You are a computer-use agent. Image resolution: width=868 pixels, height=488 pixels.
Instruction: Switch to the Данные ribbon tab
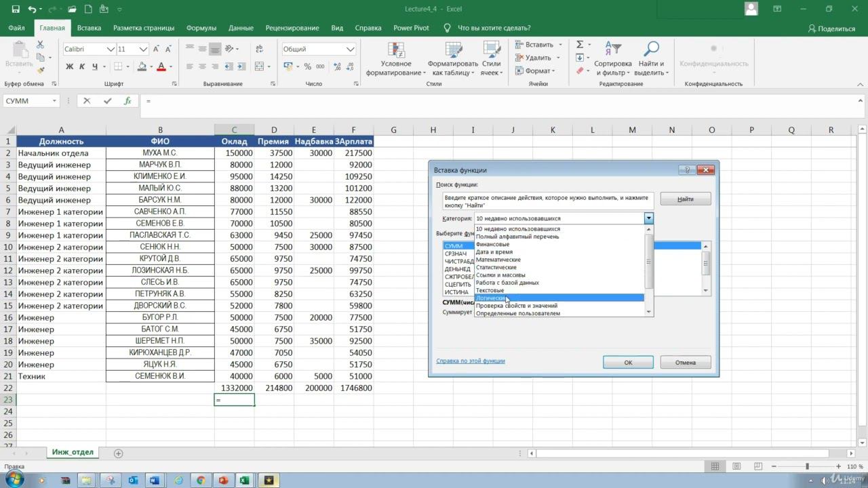(x=241, y=28)
